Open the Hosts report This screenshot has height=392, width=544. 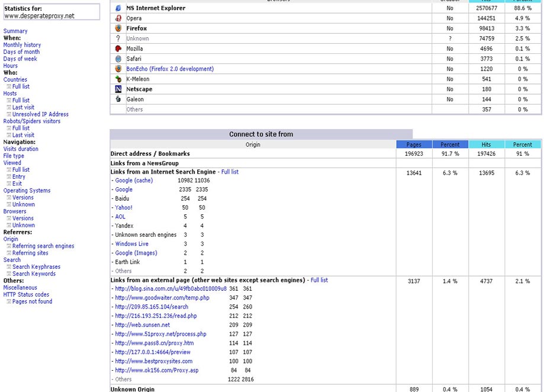pyautogui.click(x=10, y=94)
